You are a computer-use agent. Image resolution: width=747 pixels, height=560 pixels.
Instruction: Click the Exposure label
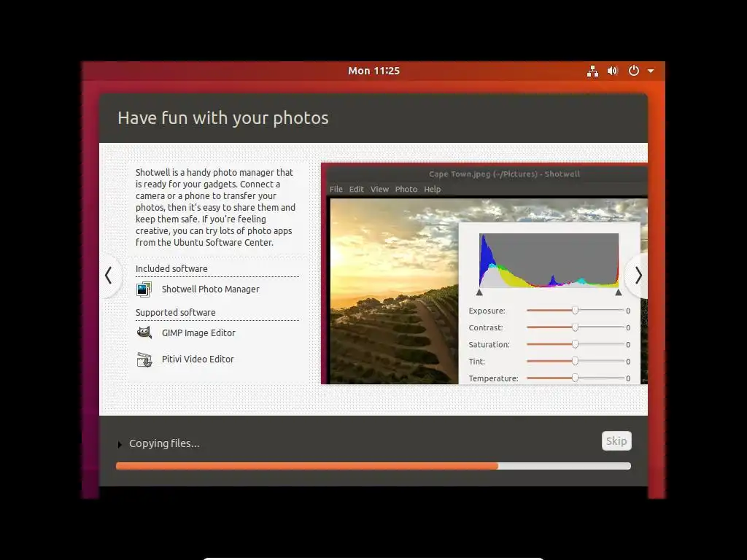tap(487, 311)
